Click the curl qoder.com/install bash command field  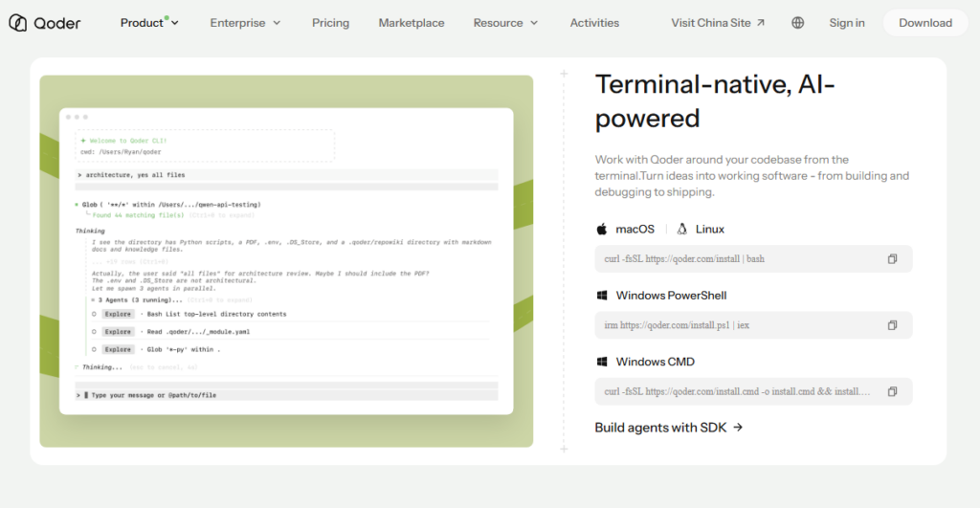pyautogui.click(x=753, y=258)
